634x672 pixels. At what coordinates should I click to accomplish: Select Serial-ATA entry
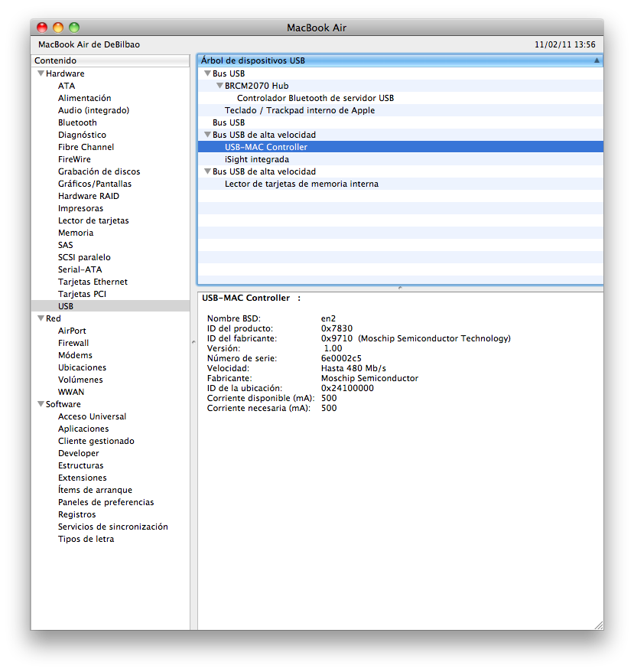(80, 269)
